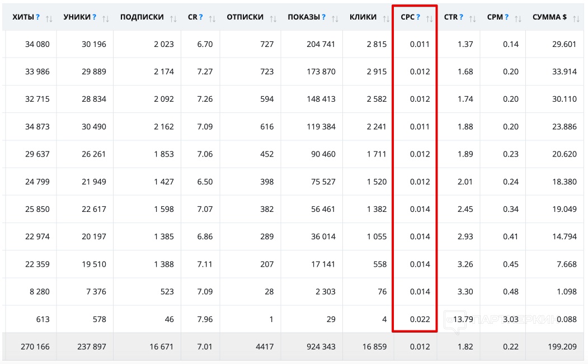Open the ПОКАЗЫ help question mark
This screenshot has width=588, height=364.
point(323,17)
